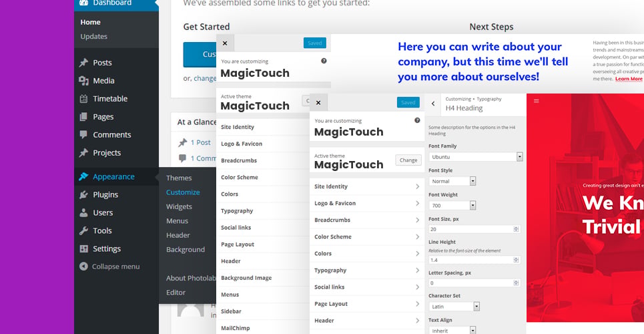Click the Plugins plug icon
The height and width of the screenshot is (334, 644).
84,194
